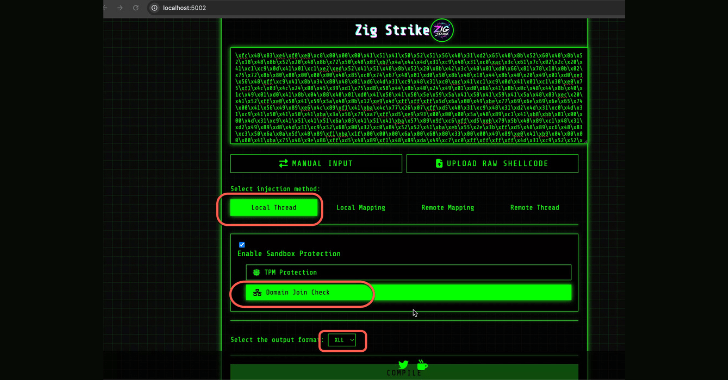The image size is (728, 380).
Task: Click inside the shellcode text area
Action: [x=409, y=96]
